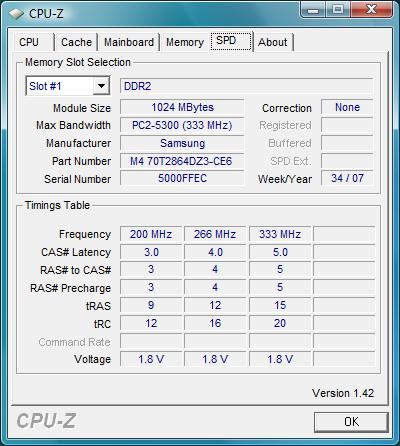The image size is (400, 446).
Task: Click the Manufacturer label
Action: click(78, 143)
